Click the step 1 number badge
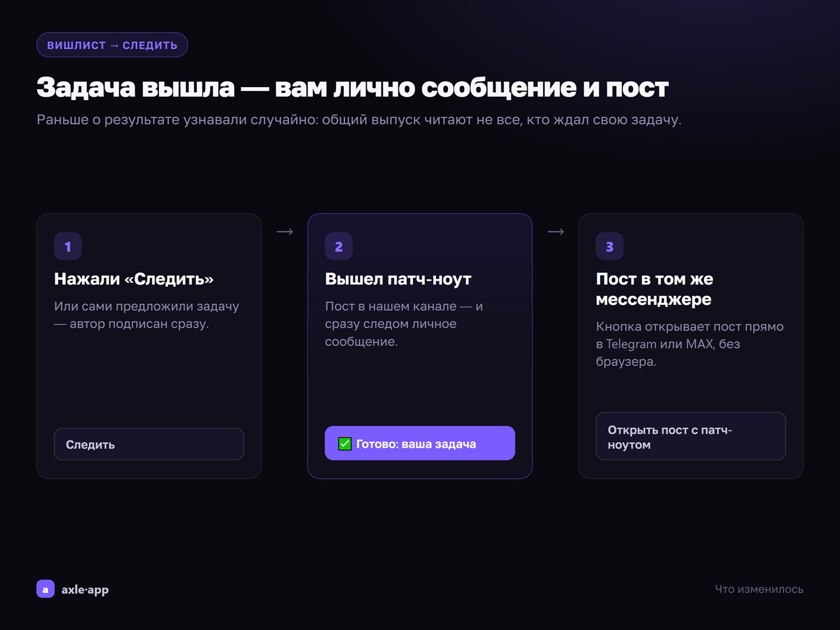Screen dimensions: 840x630 tap(68, 246)
